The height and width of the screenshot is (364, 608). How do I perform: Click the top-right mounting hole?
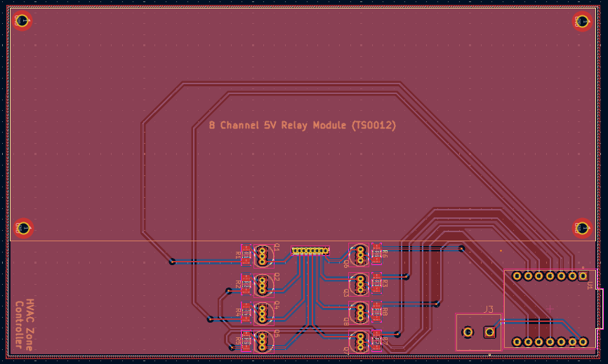coord(582,21)
